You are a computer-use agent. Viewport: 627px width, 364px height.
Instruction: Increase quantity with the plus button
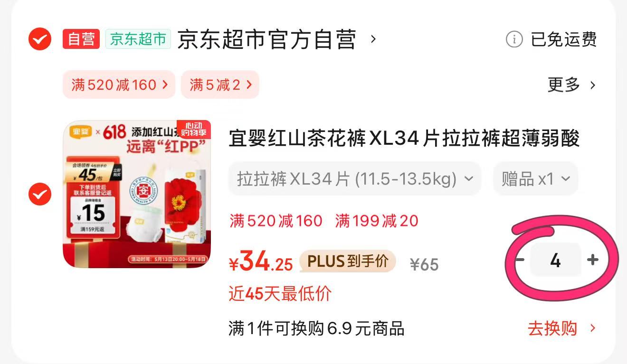(592, 260)
